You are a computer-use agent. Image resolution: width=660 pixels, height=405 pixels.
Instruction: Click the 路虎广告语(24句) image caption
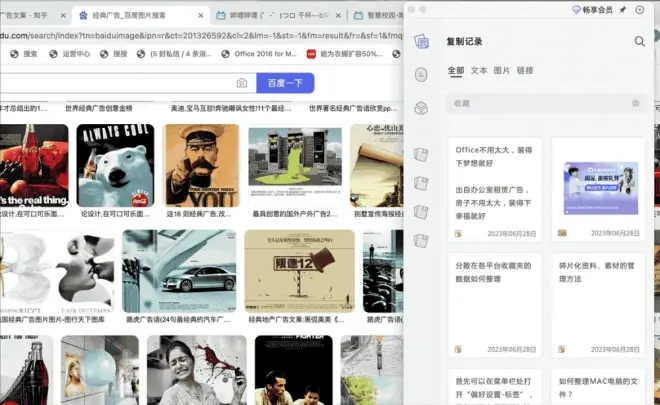click(x=178, y=320)
